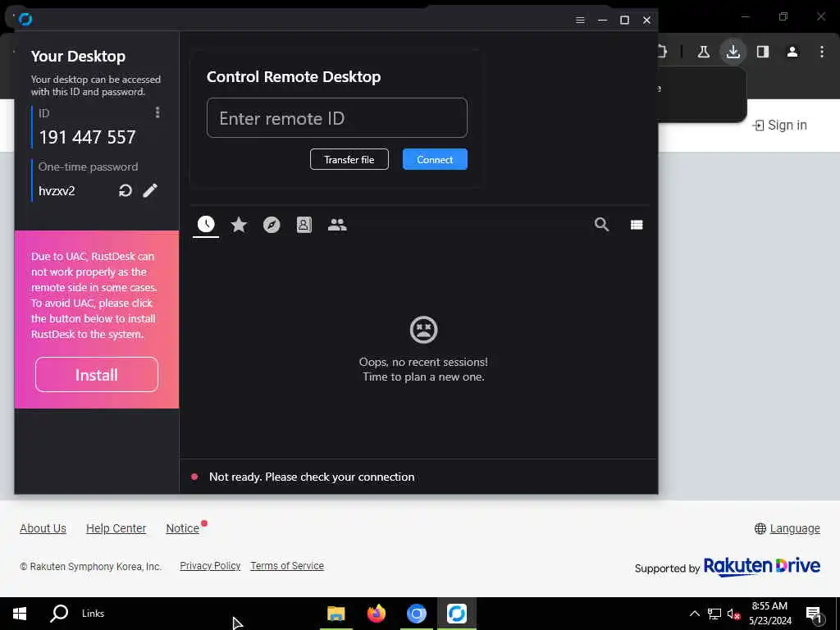Open the Privacy Policy link

coord(210,566)
